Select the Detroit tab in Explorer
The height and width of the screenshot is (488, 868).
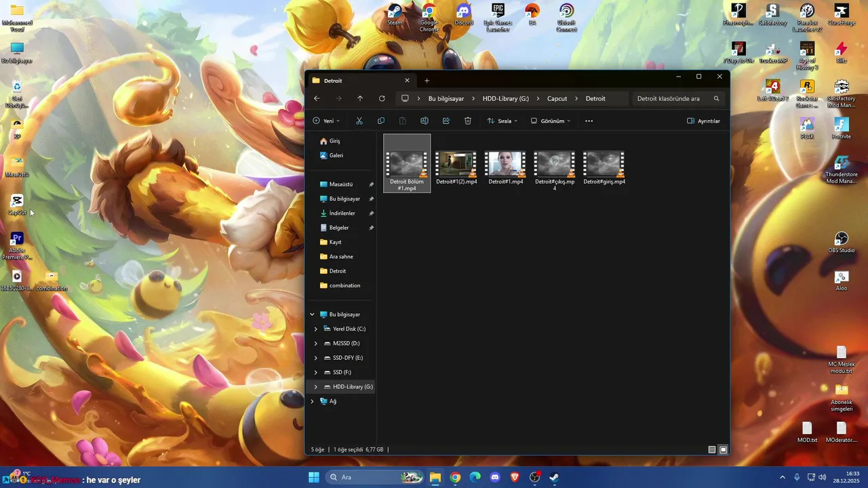point(361,81)
